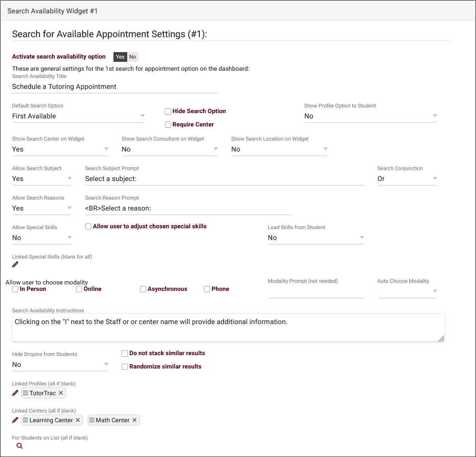Remove Learning Center tag with X
476x457 pixels.
click(78, 420)
